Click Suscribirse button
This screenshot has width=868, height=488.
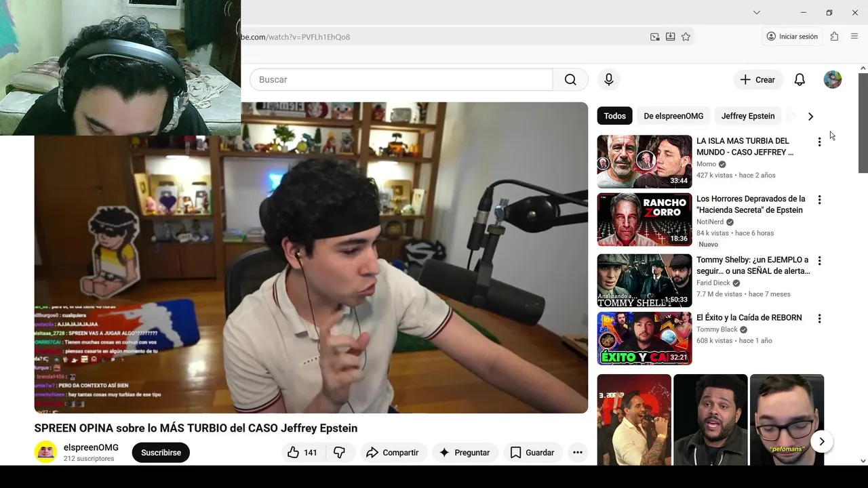pyautogui.click(x=161, y=452)
